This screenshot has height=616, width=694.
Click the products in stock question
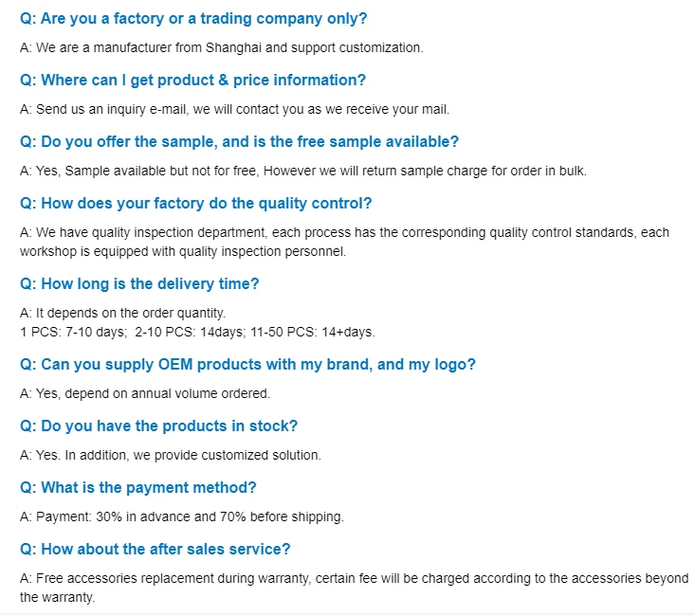(158, 426)
